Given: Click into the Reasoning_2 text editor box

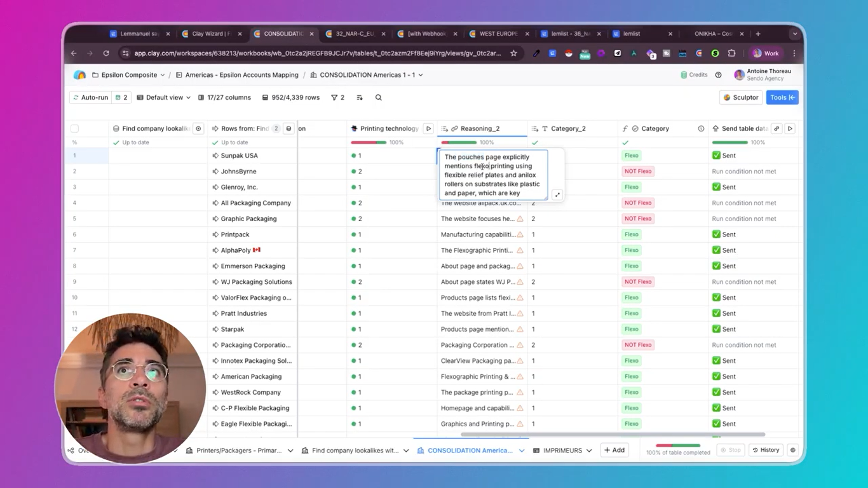Looking at the screenshot, I should (492, 175).
